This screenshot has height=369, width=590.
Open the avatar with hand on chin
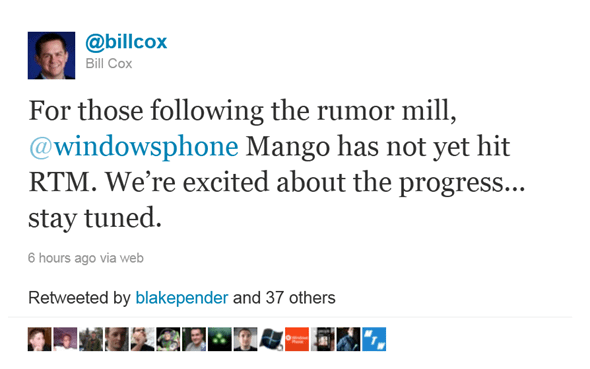[142, 339]
